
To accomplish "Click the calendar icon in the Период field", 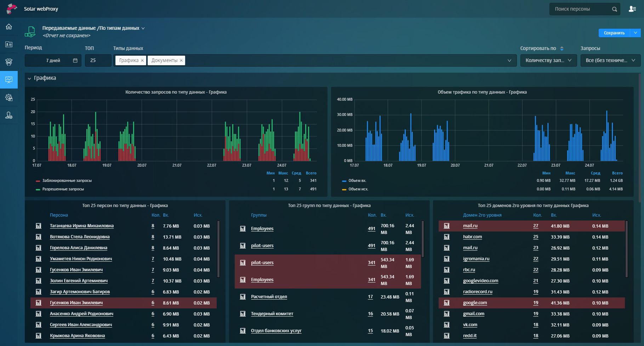I will [75, 61].
